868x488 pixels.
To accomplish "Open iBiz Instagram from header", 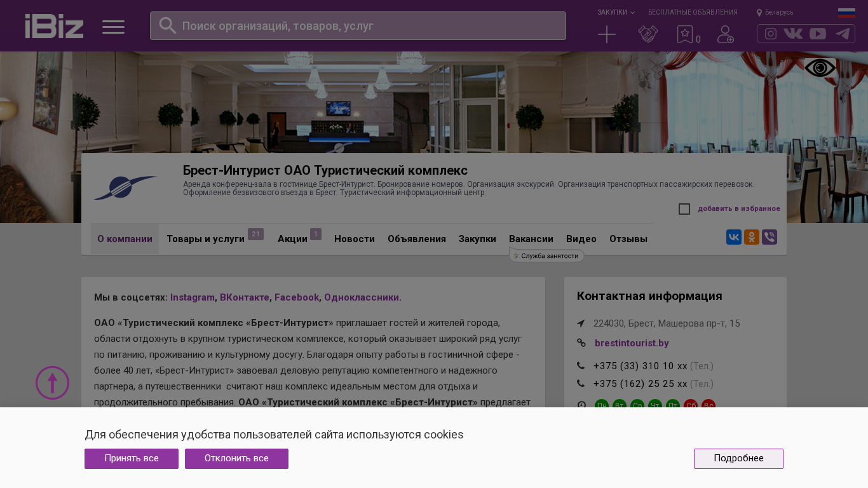I will (771, 34).
